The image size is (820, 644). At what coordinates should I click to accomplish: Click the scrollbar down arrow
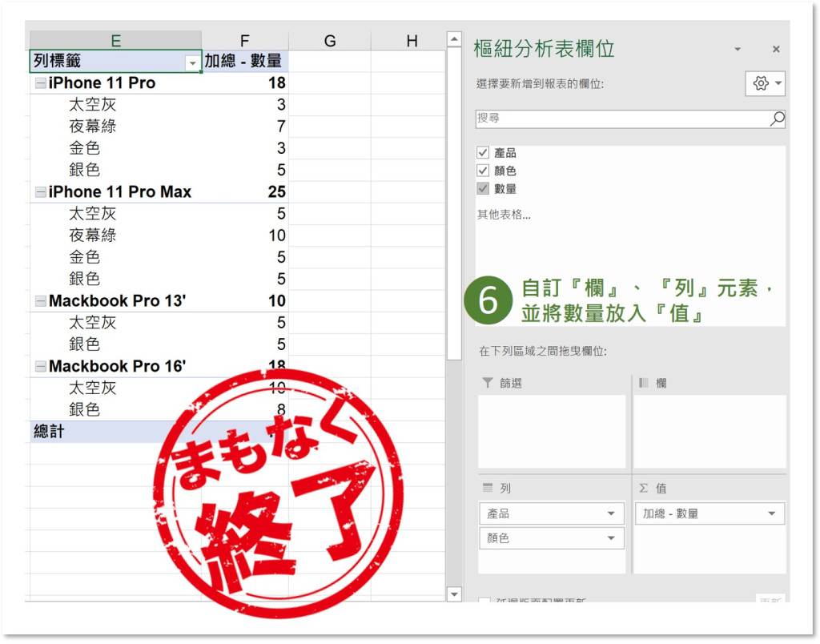pyautogui.click(x=454, y=594)
